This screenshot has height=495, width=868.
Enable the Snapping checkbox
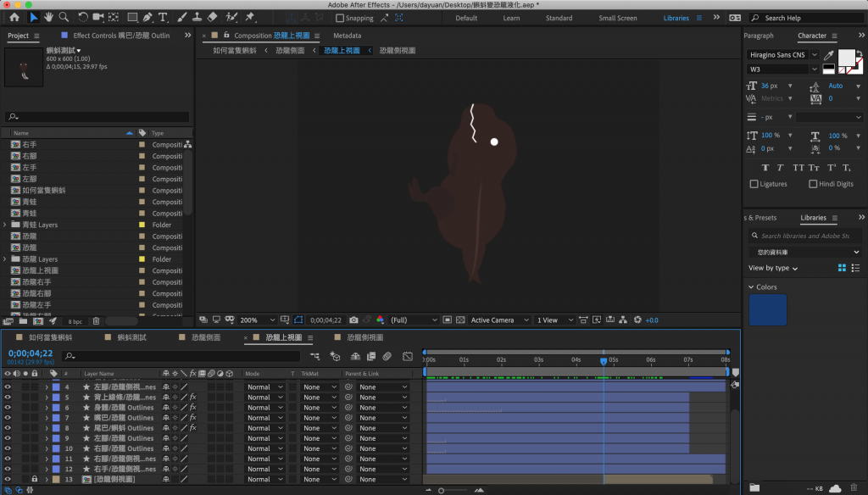[339, 18]
